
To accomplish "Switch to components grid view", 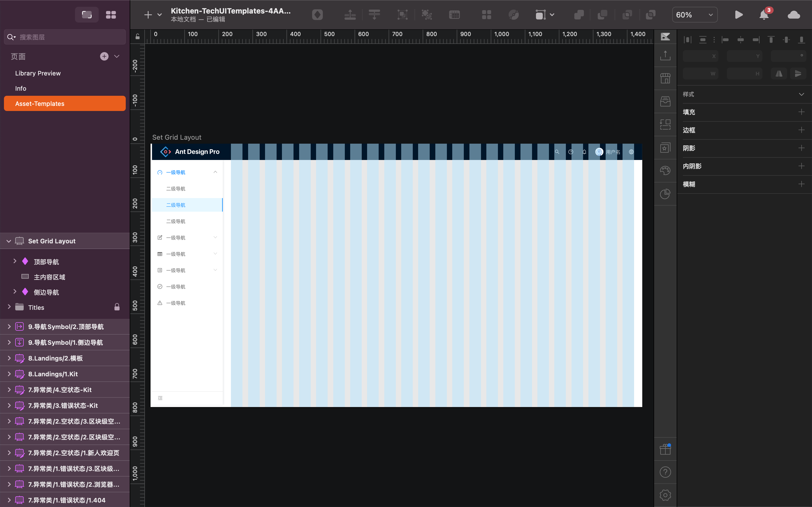I will (111, 15).
